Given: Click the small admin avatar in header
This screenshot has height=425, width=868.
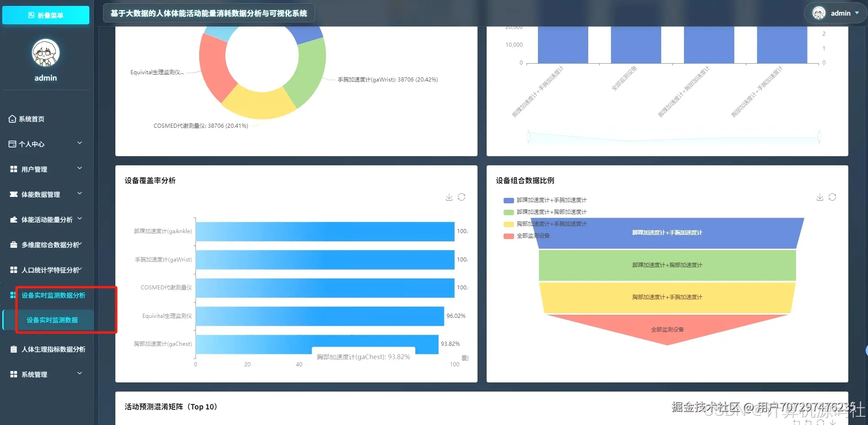Looking at the screenshot, I should (x=819, y=13).
